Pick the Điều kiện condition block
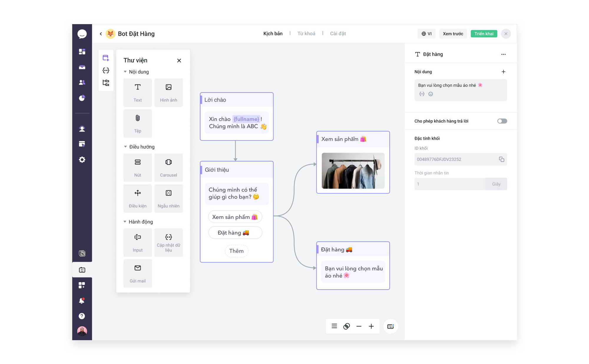 coord(138,198)
